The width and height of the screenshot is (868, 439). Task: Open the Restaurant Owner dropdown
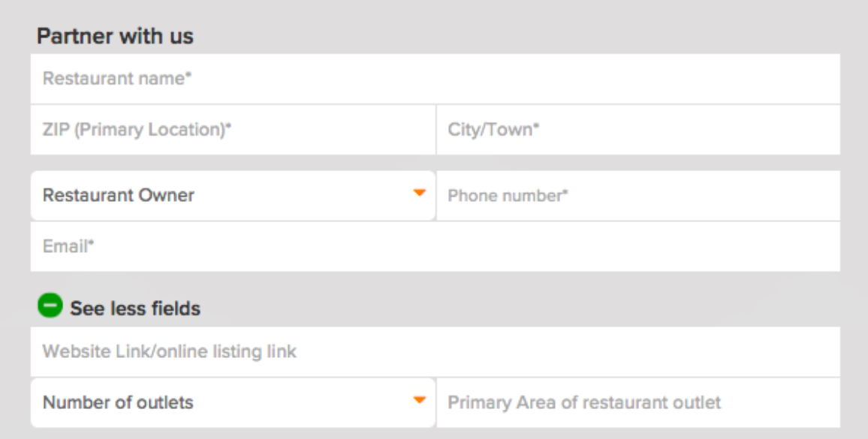(233, 195)
